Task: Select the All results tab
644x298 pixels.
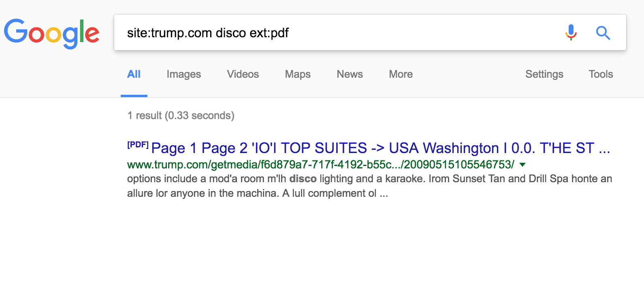Action: click(134, 74)
